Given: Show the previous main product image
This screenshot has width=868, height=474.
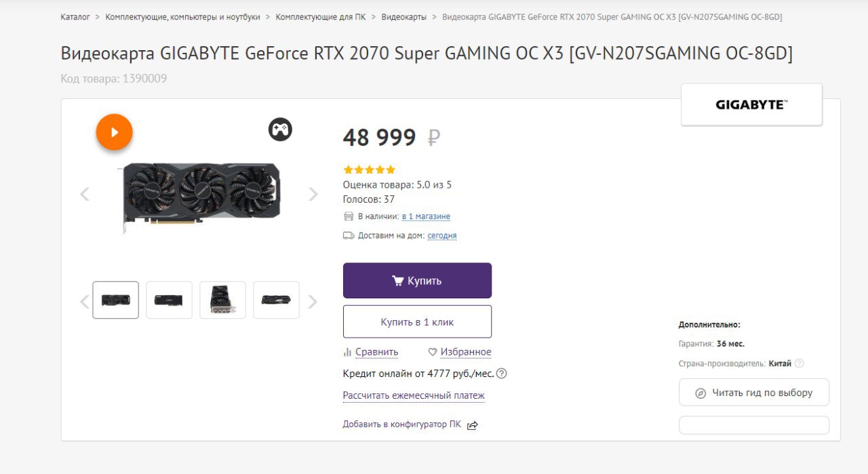Looking at the screenshot, I should [x=85, y=194].
